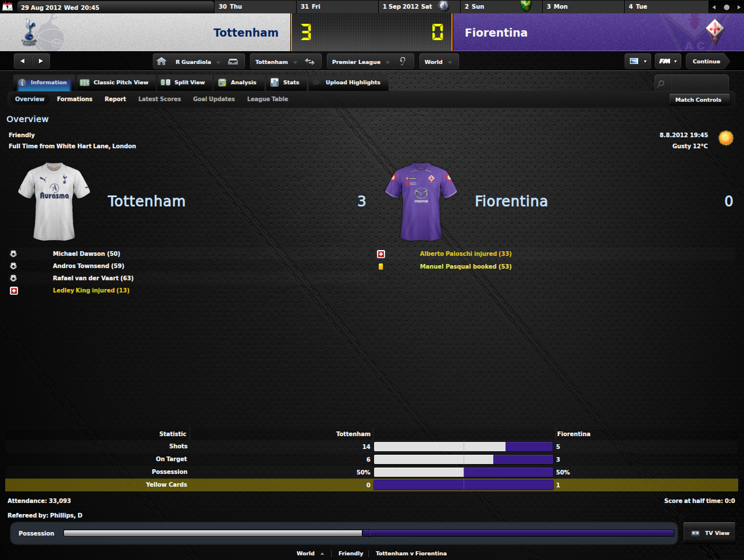Open the World dropdown in navigation bar

[439, 62]
